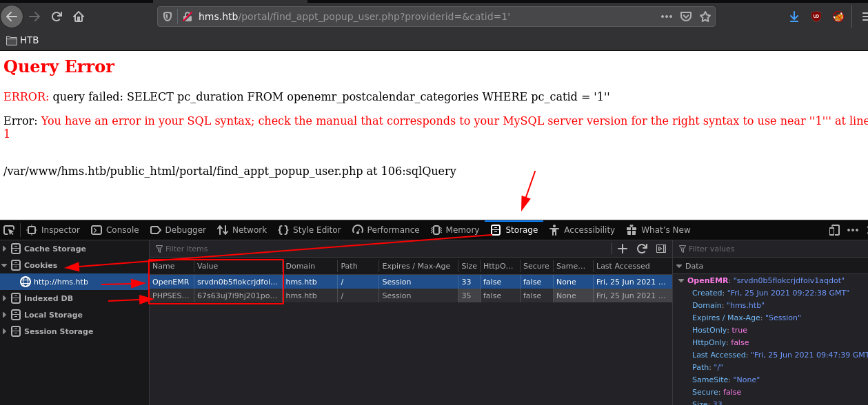Toggle the sidebar pane button
Screen dimensions: 868x405
[x=660, y=249]
